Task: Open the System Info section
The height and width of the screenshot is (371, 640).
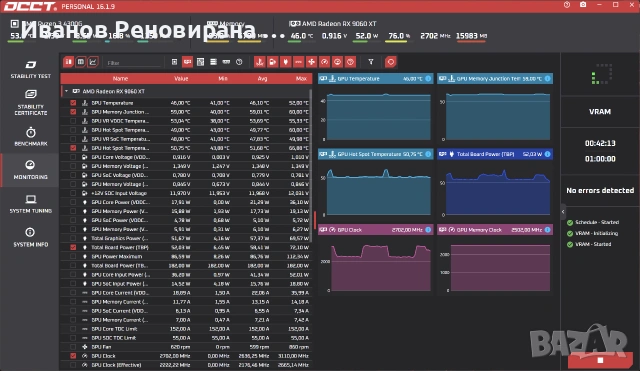Action: pos(31,238)
